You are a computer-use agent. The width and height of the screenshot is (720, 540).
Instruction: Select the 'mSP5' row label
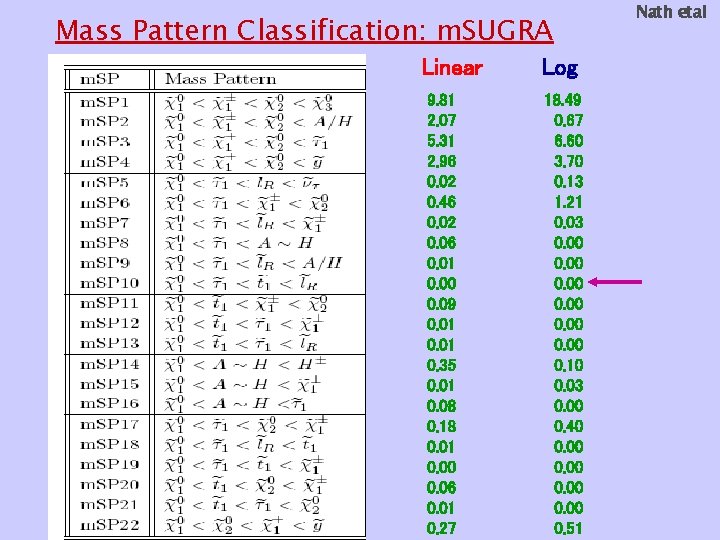click(105, 182)
